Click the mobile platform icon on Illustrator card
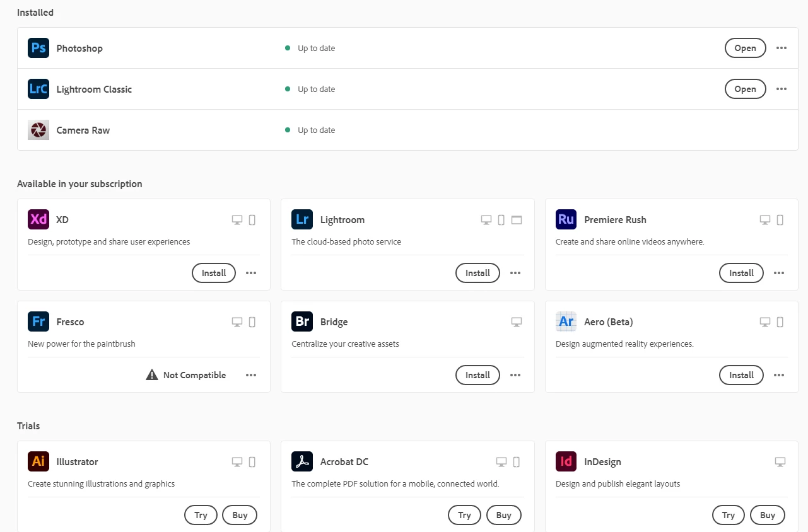Screen dimensions: 808x532 coord(252,462)
